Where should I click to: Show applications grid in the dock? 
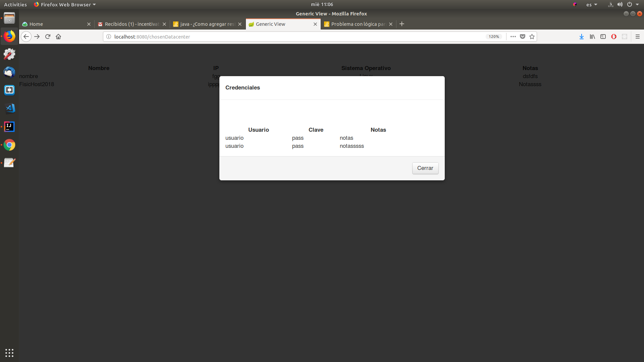click(9, 353)
